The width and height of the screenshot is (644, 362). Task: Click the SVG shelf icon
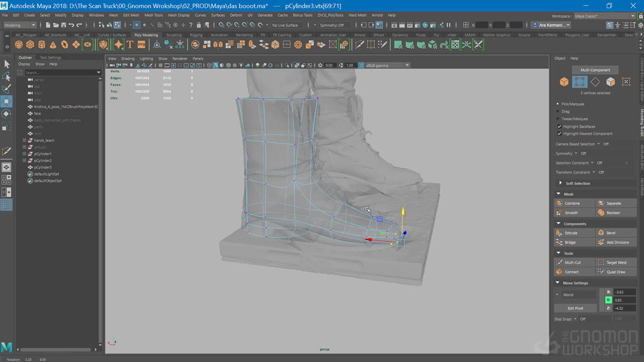point(141,45)
